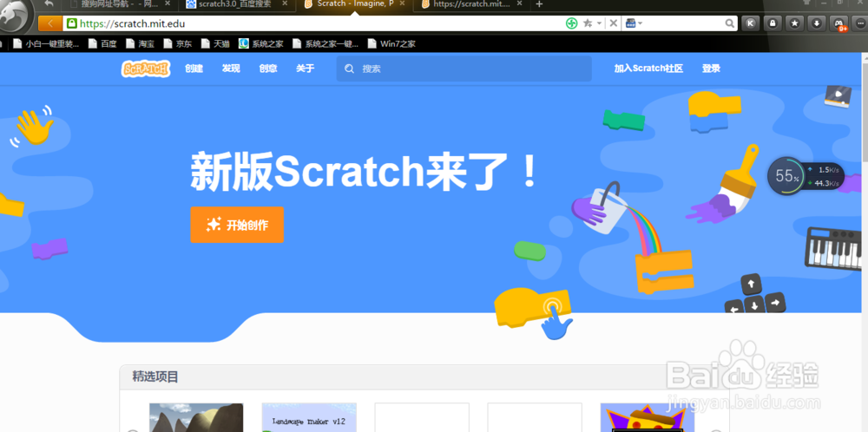Open the 淘宝 bookmark
This screenshot has height=432, width=868.
click(140, 43)
